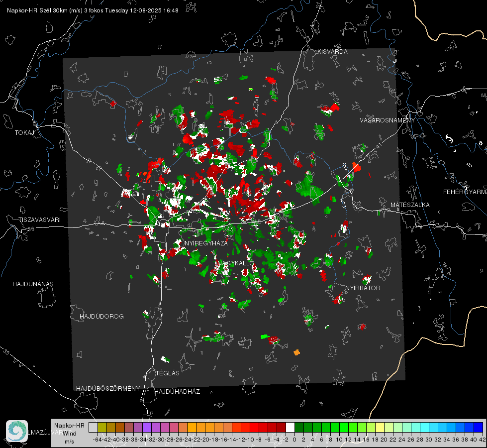
Task: Click the HAJDÚNÁNÁS city label
Action: tap(33, 284)
